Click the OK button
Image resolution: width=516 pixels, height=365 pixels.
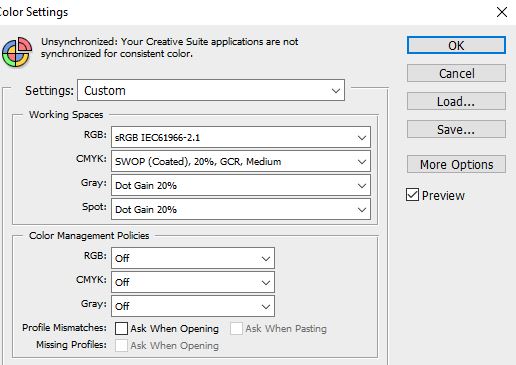click(x=456, y=45)
